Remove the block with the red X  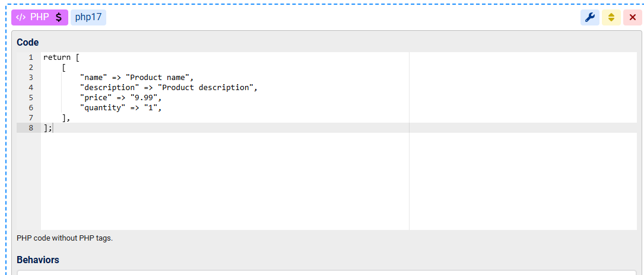click(632, 17)
